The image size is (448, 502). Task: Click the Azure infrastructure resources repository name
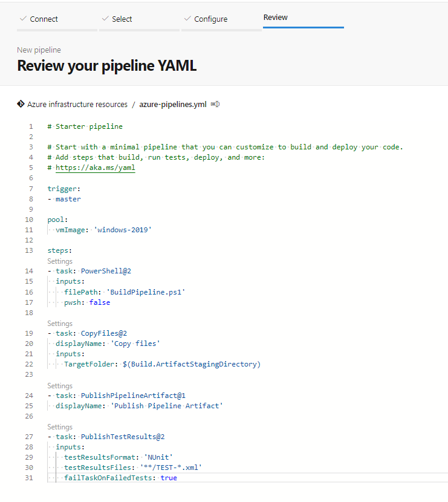(x=77, y=105)
